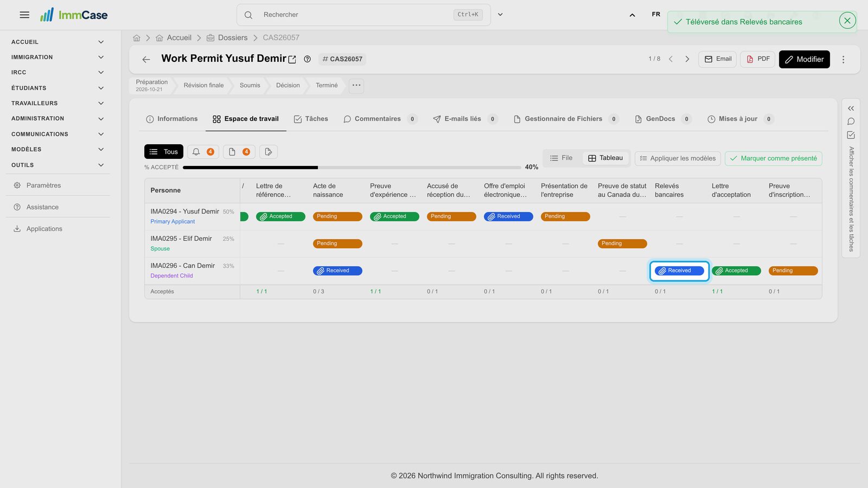Screen dimensions: 868x488
Task: Filter by documents icon with 4 badge
Action: (239, 152)
